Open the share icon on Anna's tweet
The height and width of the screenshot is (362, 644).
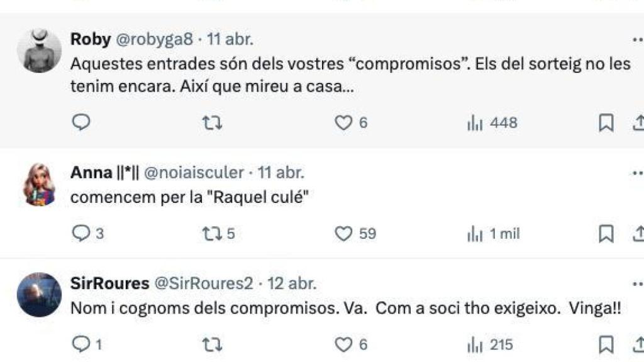pos(640,233)
